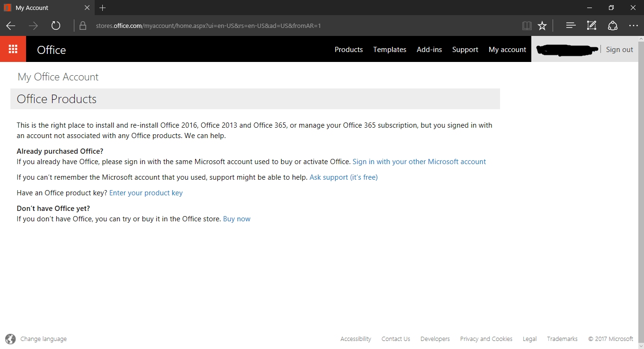Click Enter your product key link
Screen dimensions: 644x349
click(146, 193)
